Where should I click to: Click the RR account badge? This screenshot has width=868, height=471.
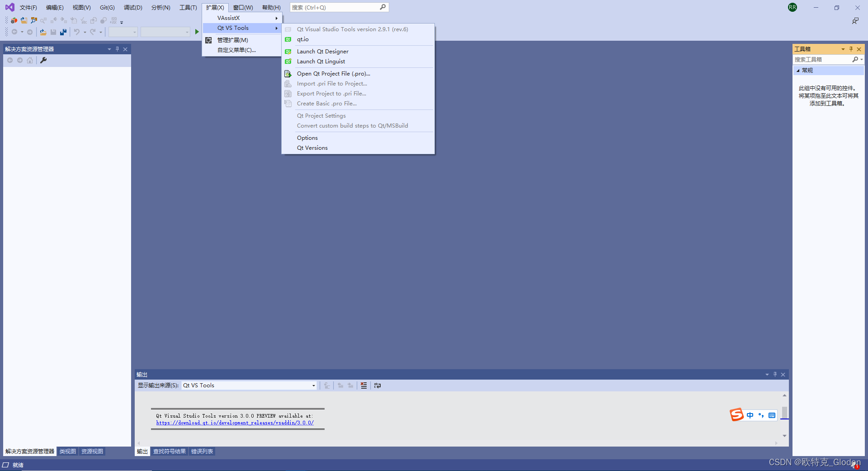[x=793, y=7]
